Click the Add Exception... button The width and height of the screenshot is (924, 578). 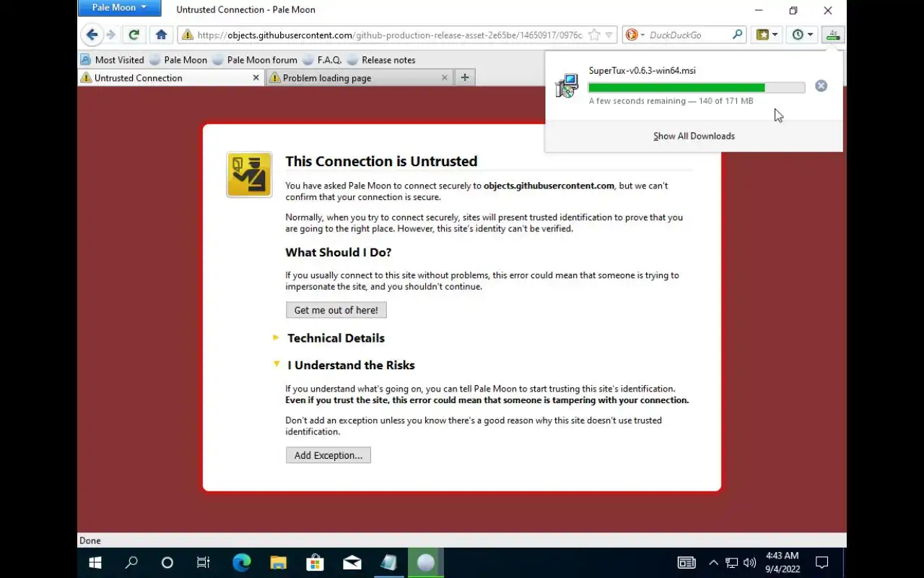328,455
